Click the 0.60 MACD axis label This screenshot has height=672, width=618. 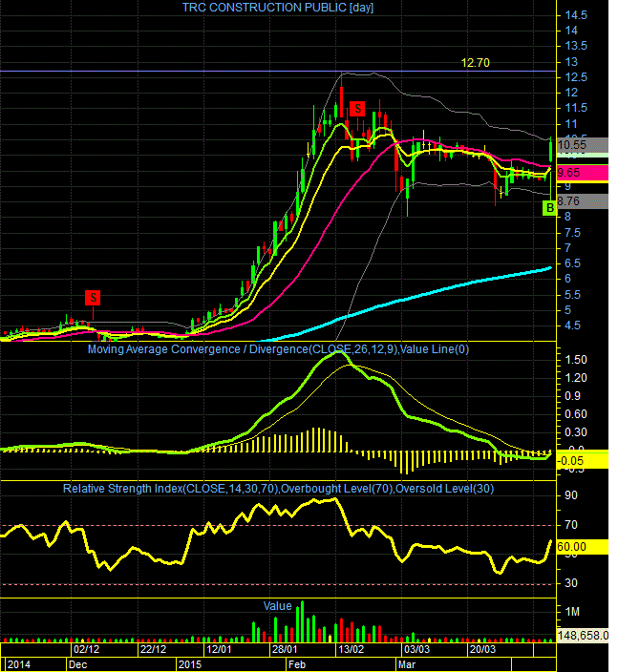tap(576, 414)
